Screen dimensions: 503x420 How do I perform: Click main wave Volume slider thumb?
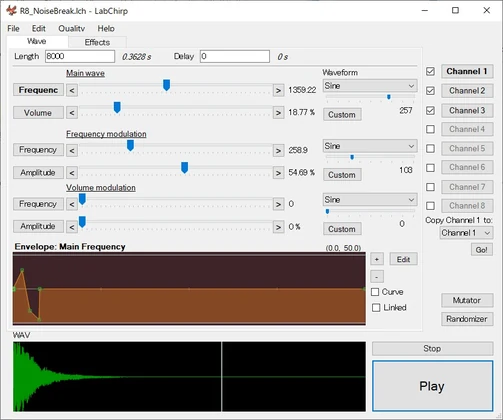pyautogui.click(x=117, y=107)
